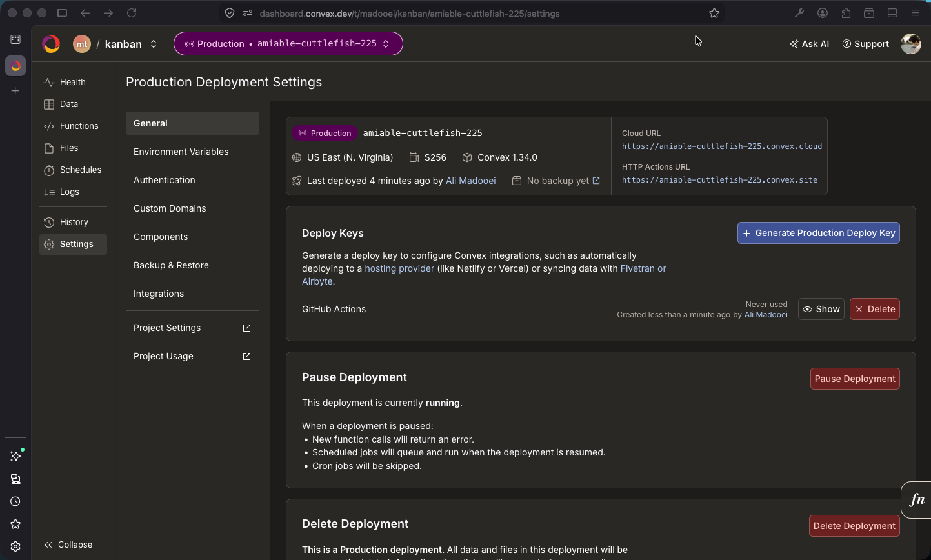Select the General settings tab
The image size is (931, 560).
192,123
